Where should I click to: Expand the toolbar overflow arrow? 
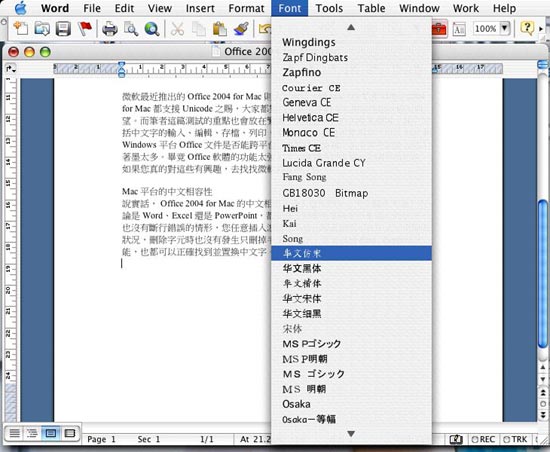[x=541, y=29]
